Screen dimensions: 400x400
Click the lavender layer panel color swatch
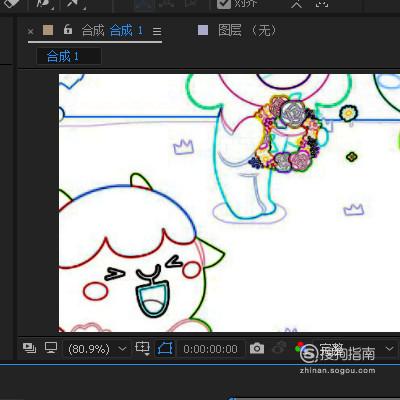point(203,30)
